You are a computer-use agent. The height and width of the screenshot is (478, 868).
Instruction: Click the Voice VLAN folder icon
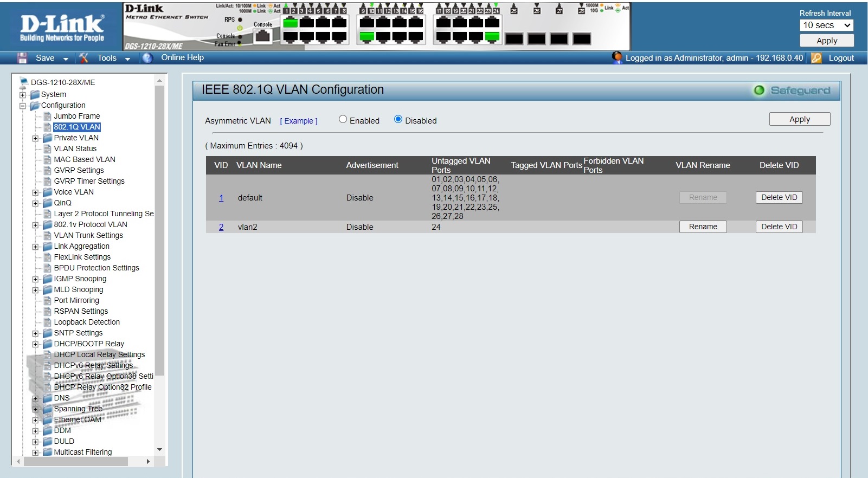click(x=48, y=192)
